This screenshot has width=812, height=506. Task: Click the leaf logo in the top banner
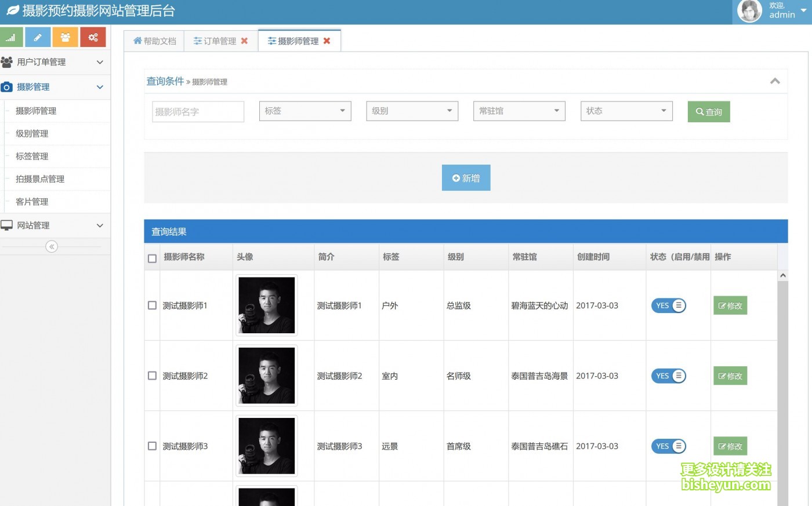(13, 10)
